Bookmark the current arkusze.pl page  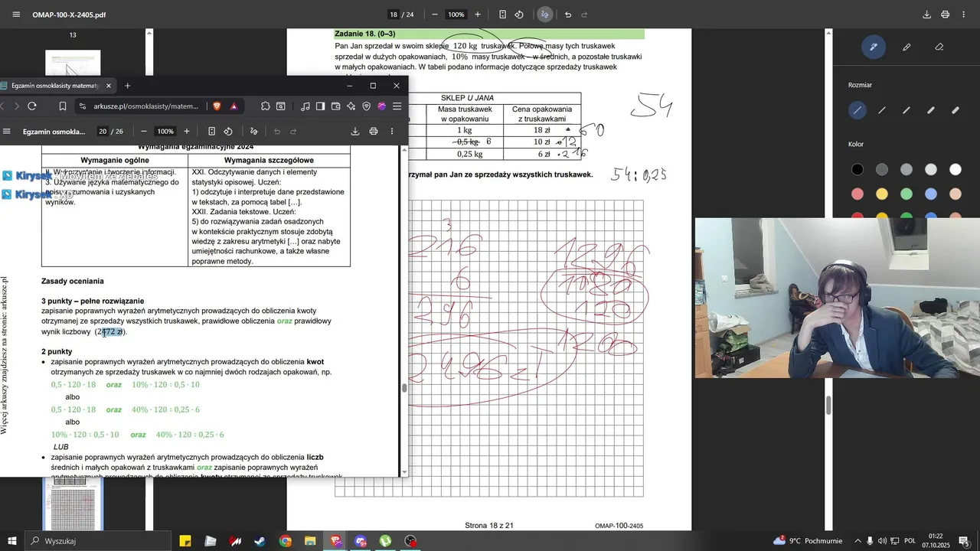(63, 106)
